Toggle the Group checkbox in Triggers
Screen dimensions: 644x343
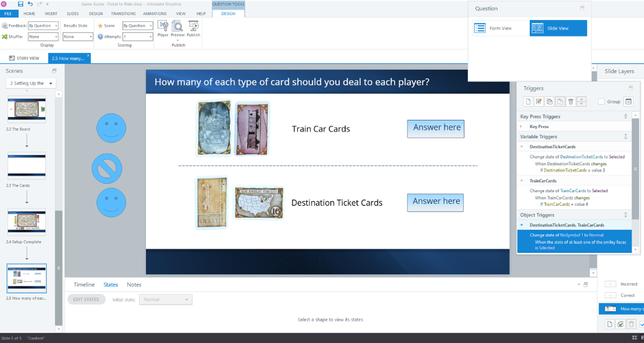(601, 101)
